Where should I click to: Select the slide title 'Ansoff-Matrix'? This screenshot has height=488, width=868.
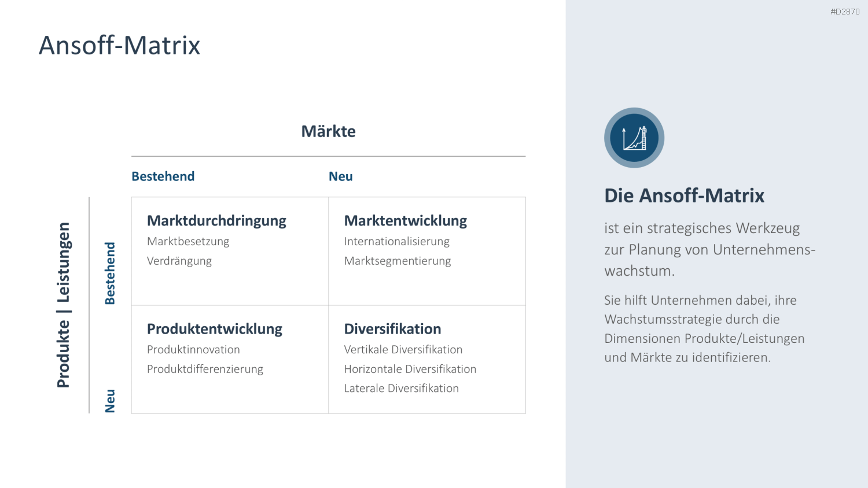(120, 45)
